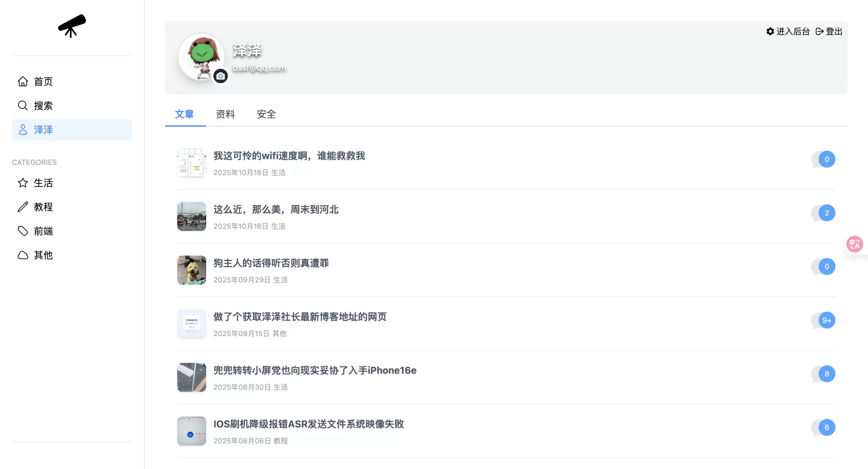
Task: Switch to the 资料 tab
Action: point(225,114)
